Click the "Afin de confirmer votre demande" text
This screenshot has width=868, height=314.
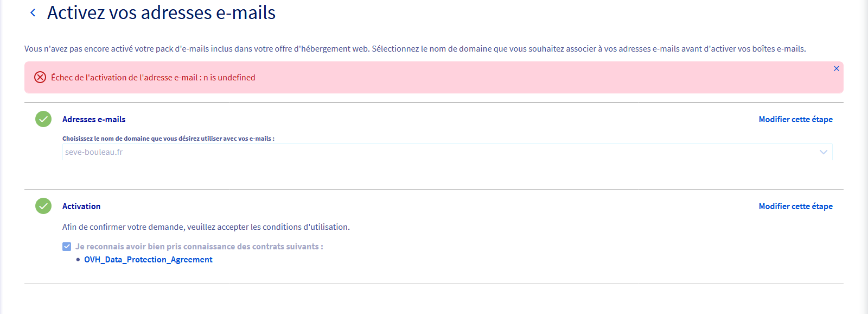[x=206, y=227]
